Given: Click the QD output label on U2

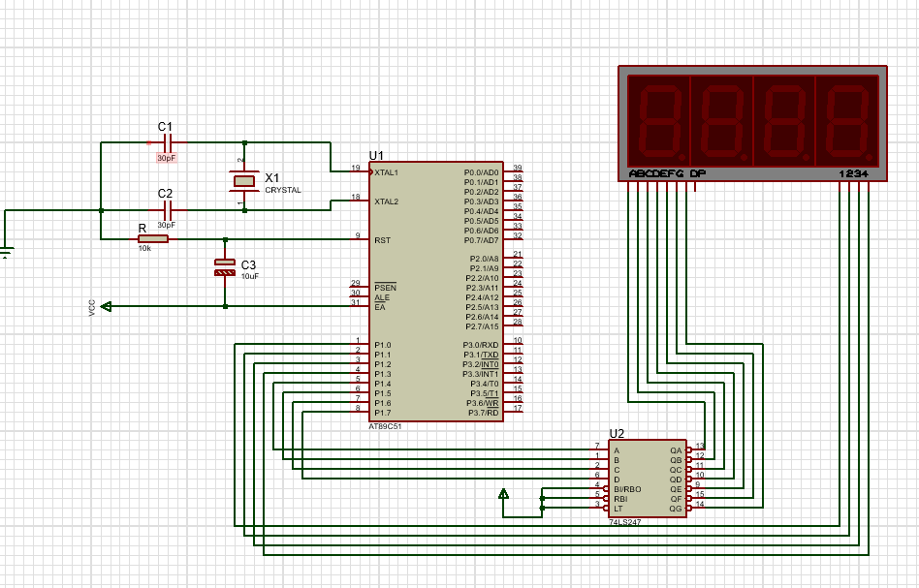Looking at the screenshot, I should point(677,480).
